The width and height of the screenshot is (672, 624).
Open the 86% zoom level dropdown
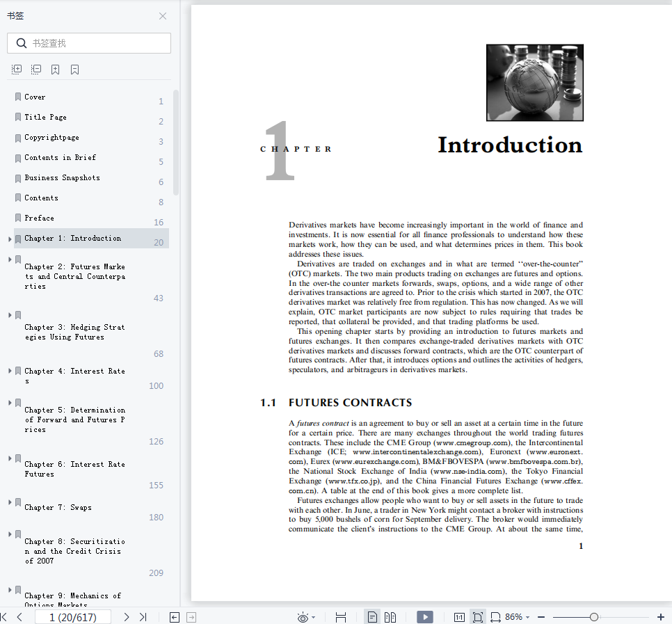point(518,617)
